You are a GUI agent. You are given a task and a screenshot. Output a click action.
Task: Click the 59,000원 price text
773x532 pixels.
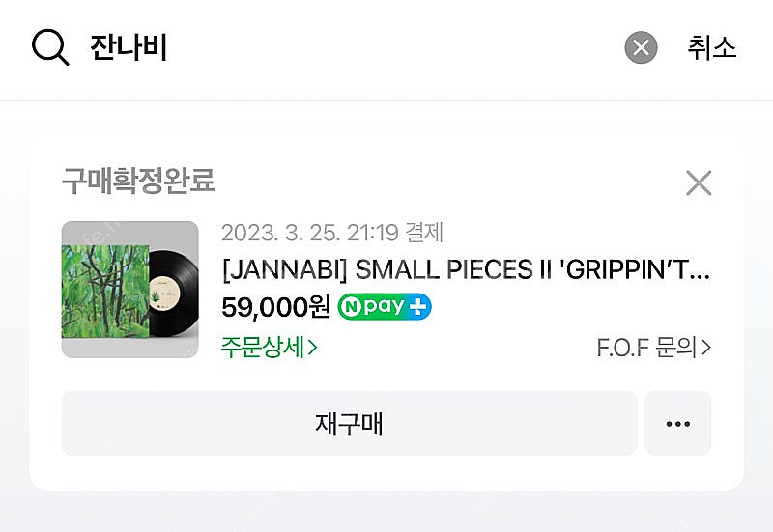pyautogui.click(x=275, y=307)
